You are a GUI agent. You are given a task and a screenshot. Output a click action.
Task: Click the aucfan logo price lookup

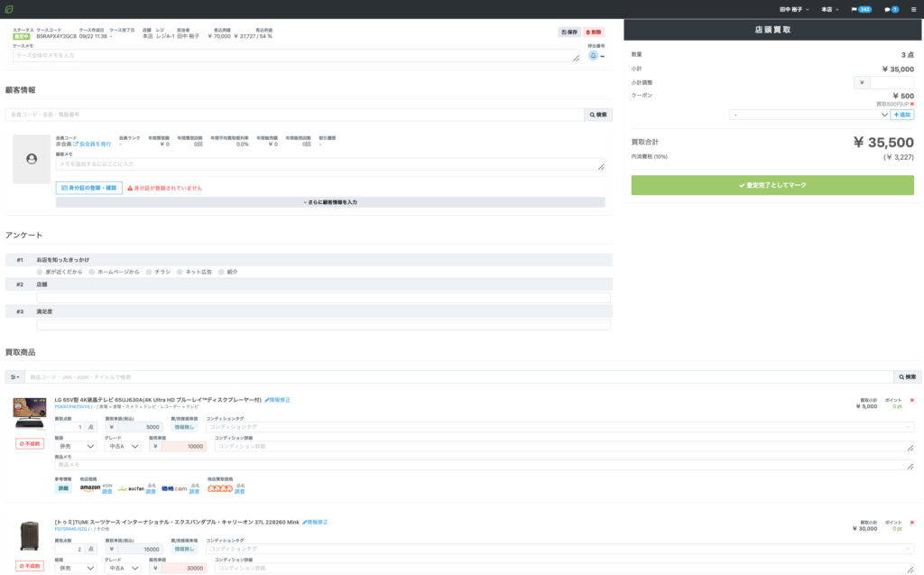[131, 489]
